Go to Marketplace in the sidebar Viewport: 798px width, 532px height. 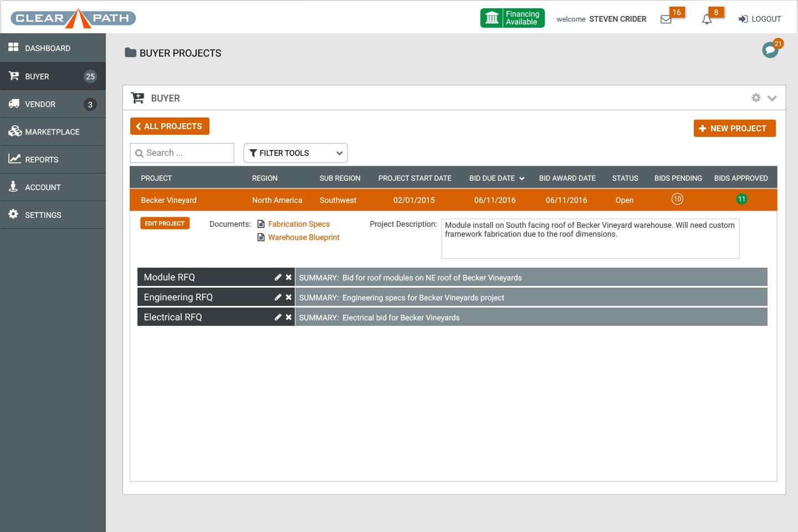tap(52, 132)
